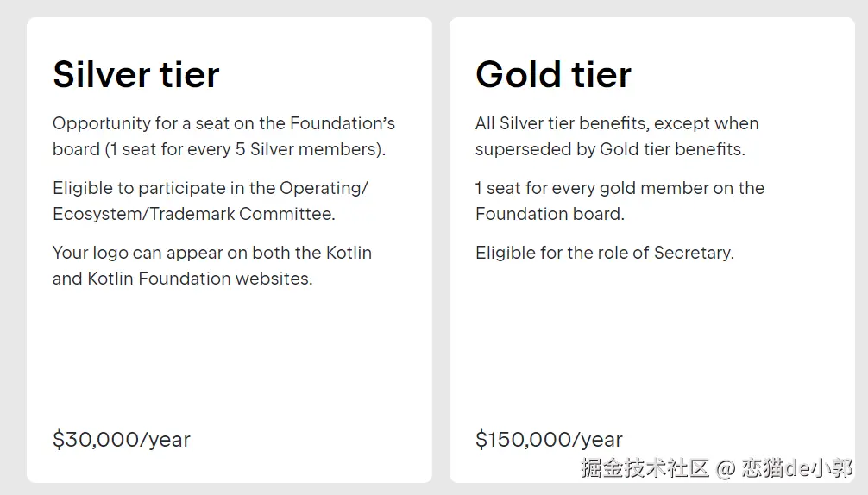Click the "恋猫de小郭" author watermark
The height and width of the screenshot is (495, 868).
pyautogui.click(x=797, y=468)
